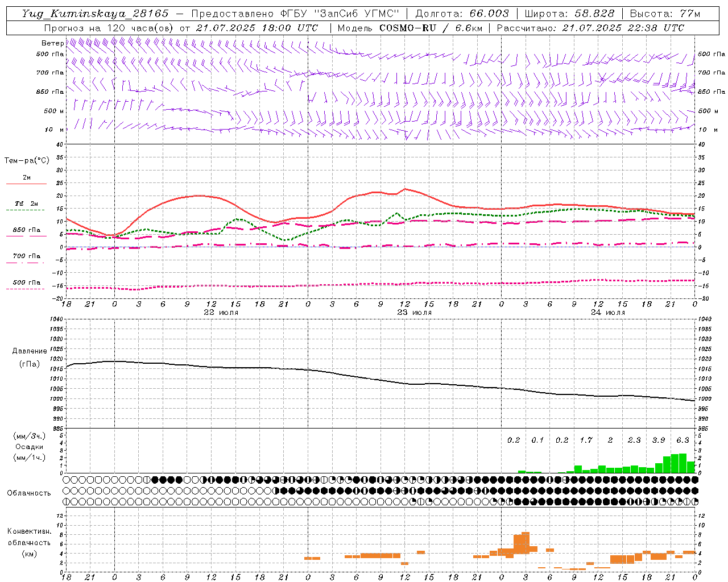
Task: Click the 6.3 three-hour precipitation value
Action: click(x=682, y=440)
